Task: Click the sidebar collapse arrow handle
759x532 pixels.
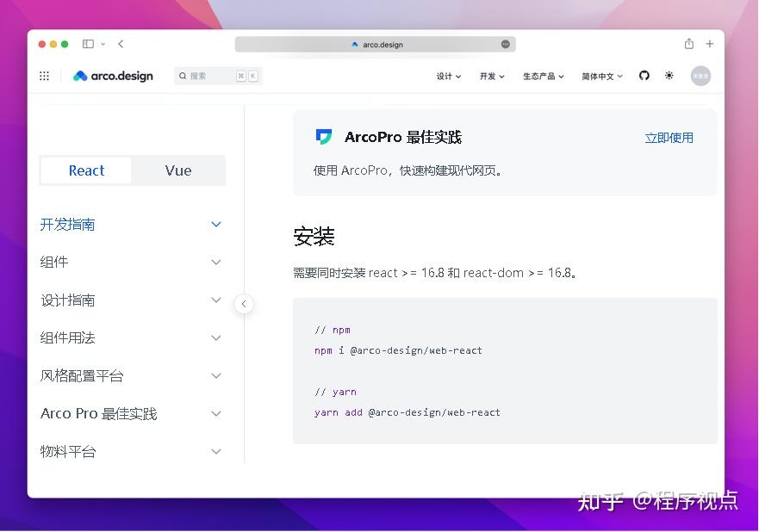Action: click(244, 304)
